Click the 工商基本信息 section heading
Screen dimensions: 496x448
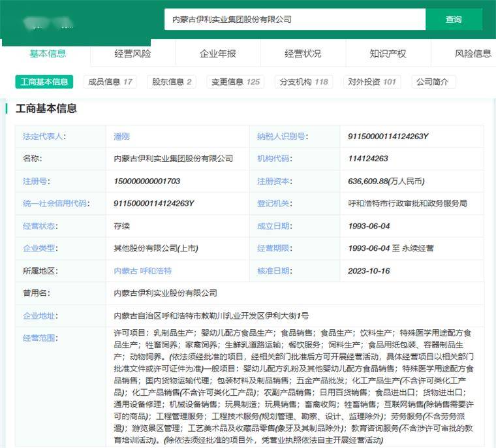pyautogui.click(x=46, y=108)
